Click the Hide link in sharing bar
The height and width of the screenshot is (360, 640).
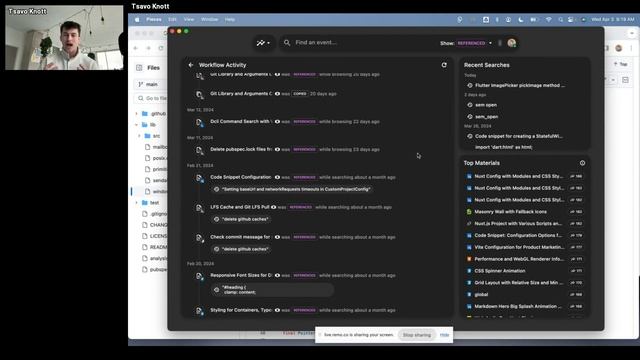click(x=444, y=335)
